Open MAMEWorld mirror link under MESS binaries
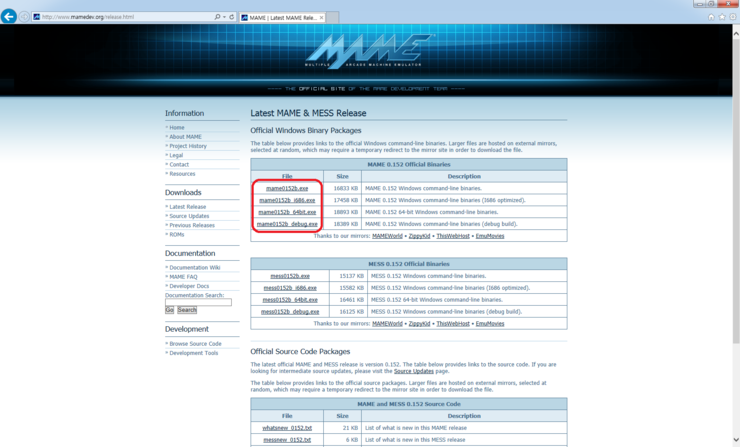 [x=387, y=324]
